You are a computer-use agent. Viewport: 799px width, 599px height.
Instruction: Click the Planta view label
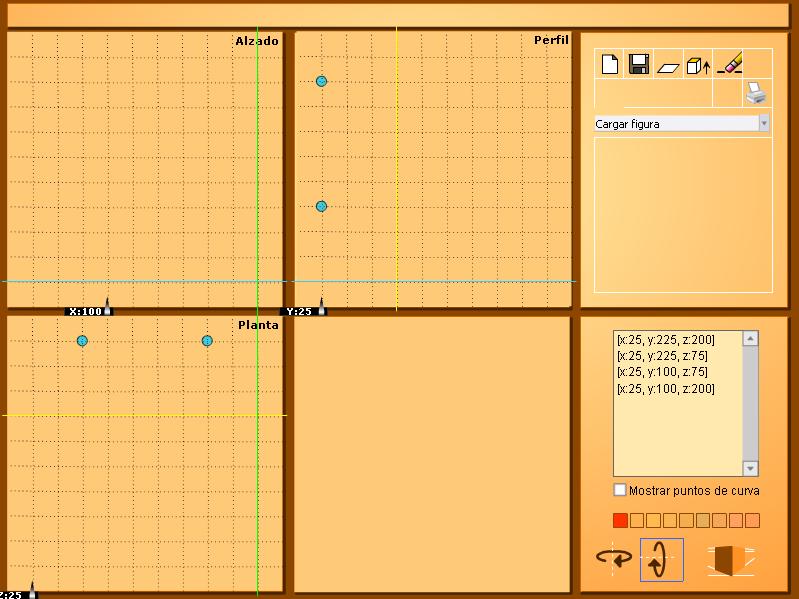coord(258,325)
